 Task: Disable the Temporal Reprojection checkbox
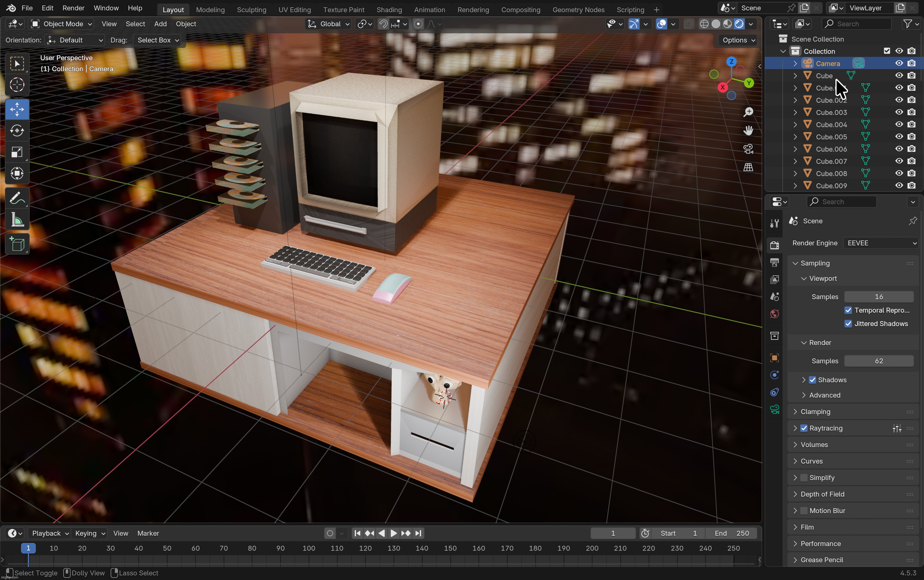point(849,310)
